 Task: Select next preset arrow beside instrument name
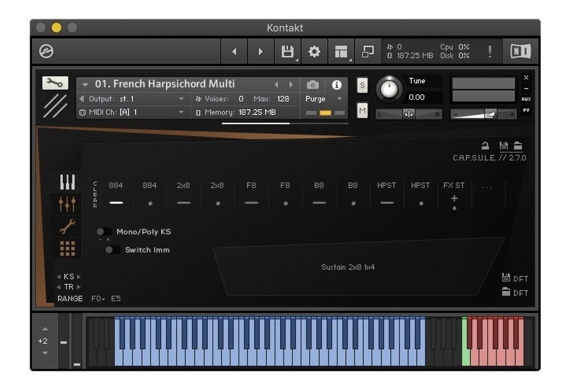tap(291, 85)
